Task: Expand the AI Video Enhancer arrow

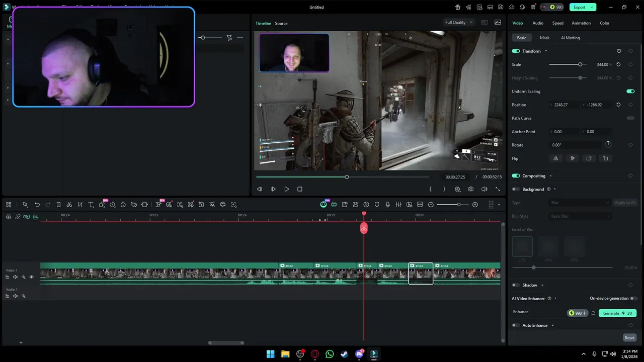Action: (555, 299)
